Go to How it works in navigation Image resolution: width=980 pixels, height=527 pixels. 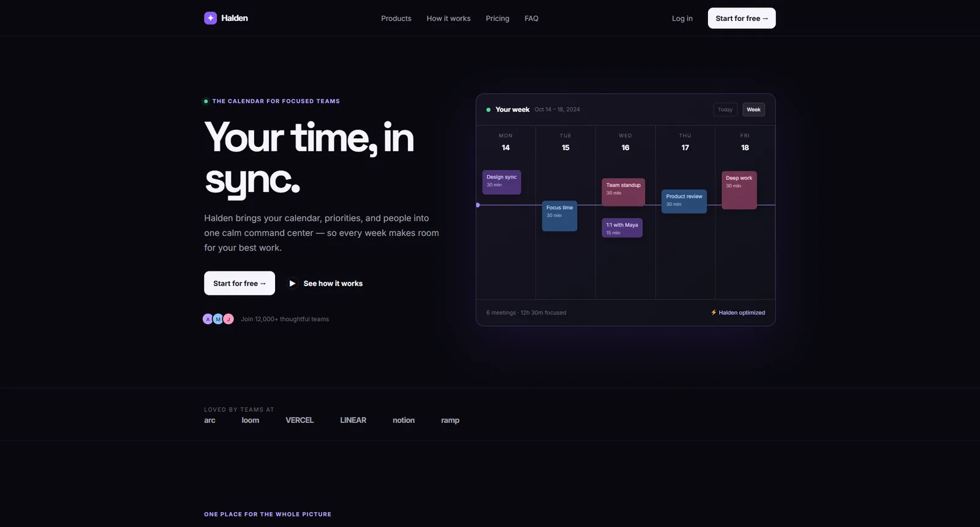pos(449,18)
